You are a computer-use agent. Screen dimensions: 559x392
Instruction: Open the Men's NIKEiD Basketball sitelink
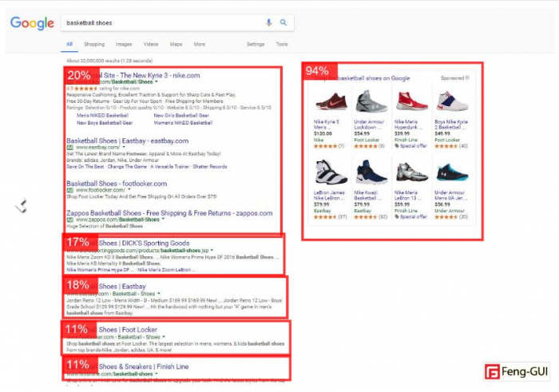[103, 116]
